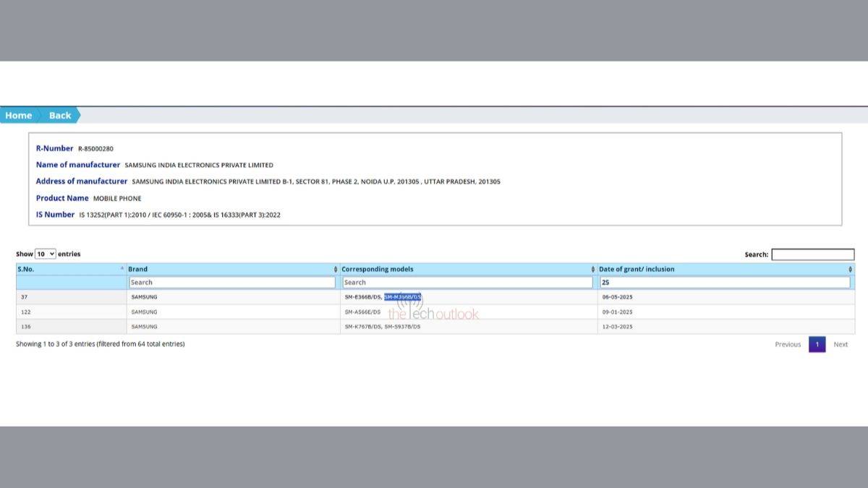Click the SAMSUNG brand cell in row 37
Screen dimensions: 868x488
coord(233,297)
